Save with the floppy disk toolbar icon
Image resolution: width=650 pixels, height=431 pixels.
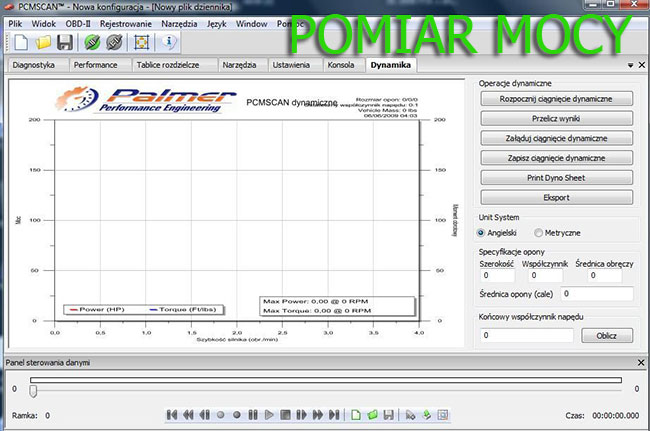tap(65, 42)
